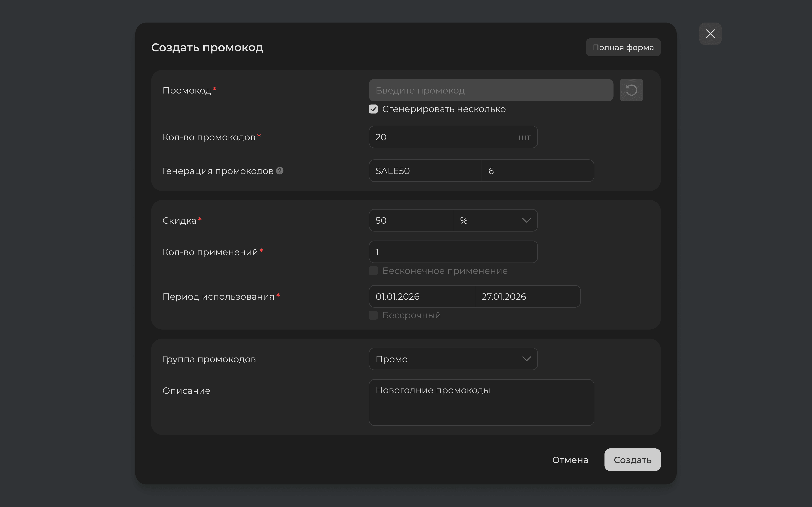Expand the Группа промокодов Промо dropdown
This screenshot has width=812, height=507.
coord(453,359)
